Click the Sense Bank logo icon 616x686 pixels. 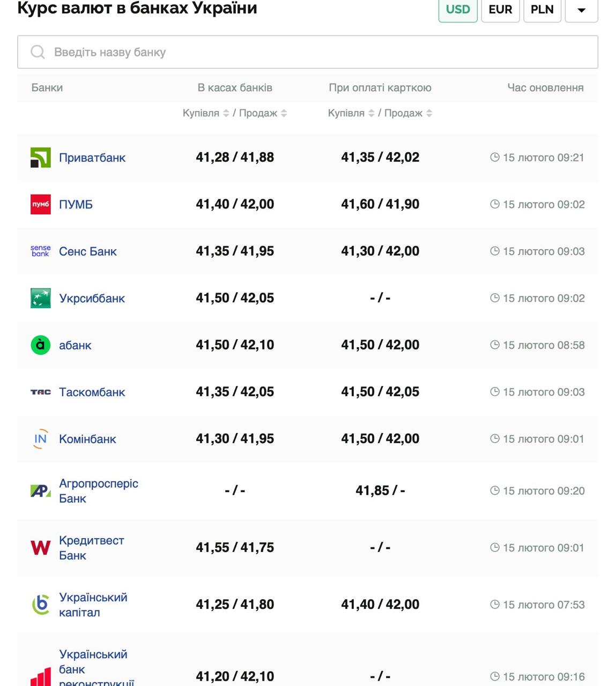(x=40, y=251)
